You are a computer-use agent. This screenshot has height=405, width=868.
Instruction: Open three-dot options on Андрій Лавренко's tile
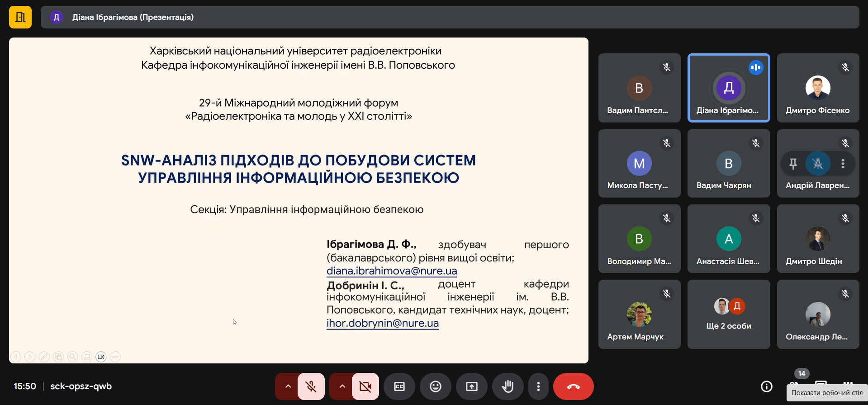[x=843, y=164]
